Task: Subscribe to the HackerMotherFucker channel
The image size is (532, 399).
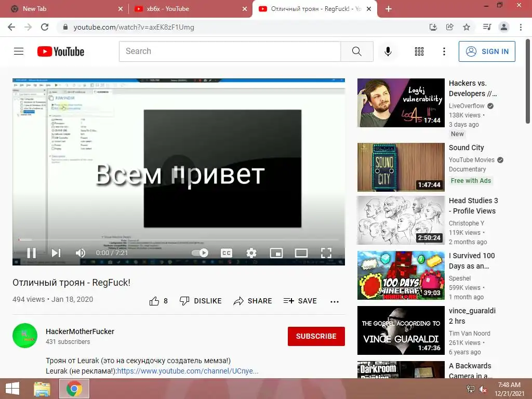Action: (x=316, y=336)
